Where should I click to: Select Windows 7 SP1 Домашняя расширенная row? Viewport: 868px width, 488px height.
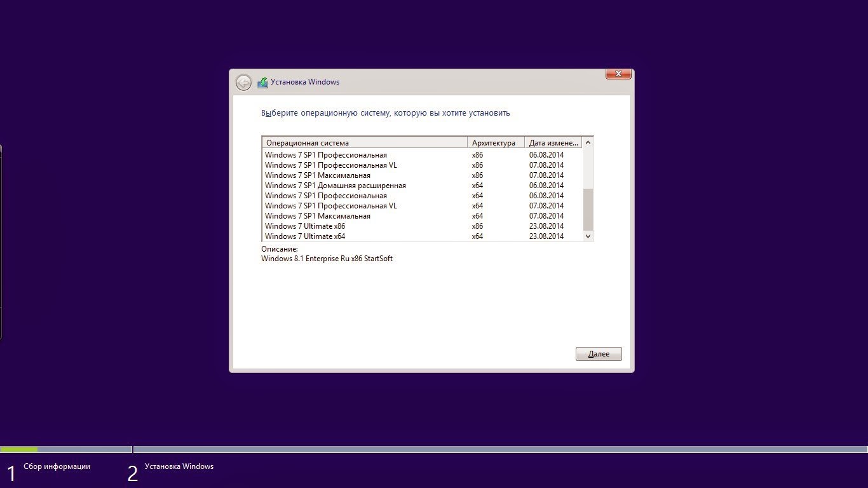click(422, 186)
